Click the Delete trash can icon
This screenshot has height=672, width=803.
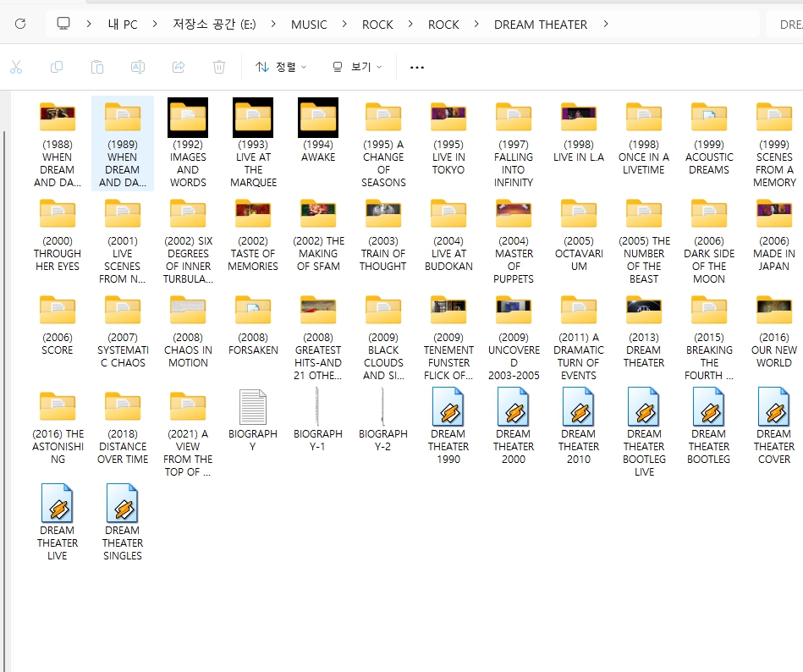click(219, 67)
